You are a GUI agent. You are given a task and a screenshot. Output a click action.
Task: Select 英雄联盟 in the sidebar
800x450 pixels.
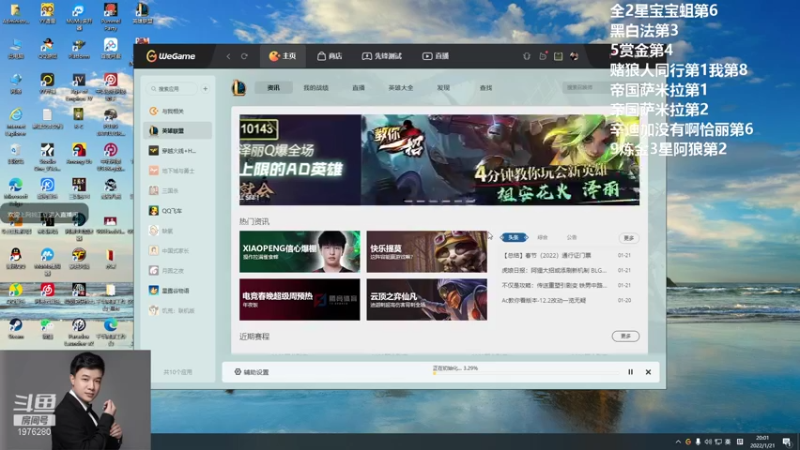pyautogui.click(x=178, y=131)
